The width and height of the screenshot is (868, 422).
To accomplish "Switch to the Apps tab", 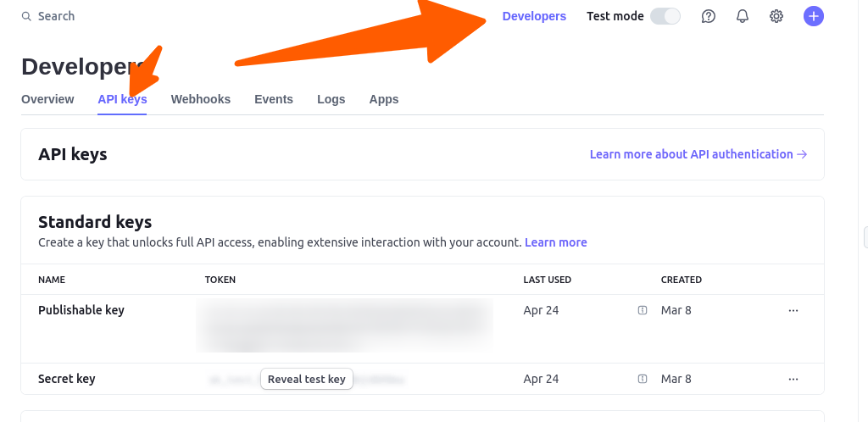I will coord(384,99).
